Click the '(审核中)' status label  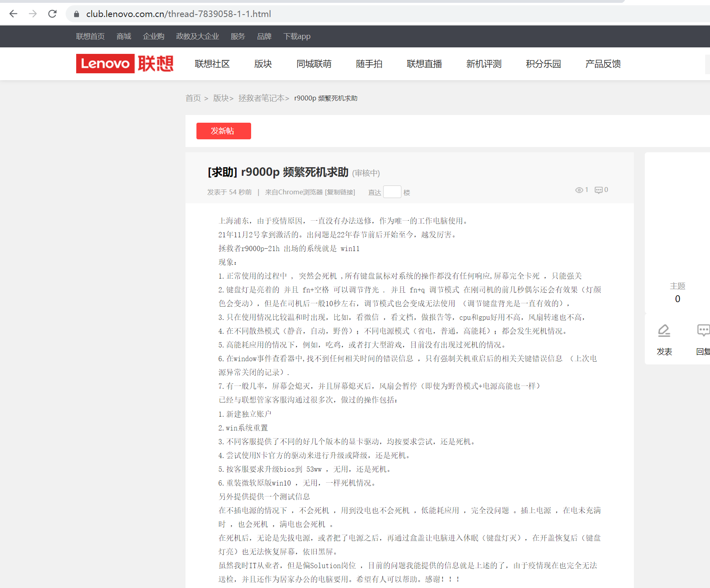coord(366,173)
